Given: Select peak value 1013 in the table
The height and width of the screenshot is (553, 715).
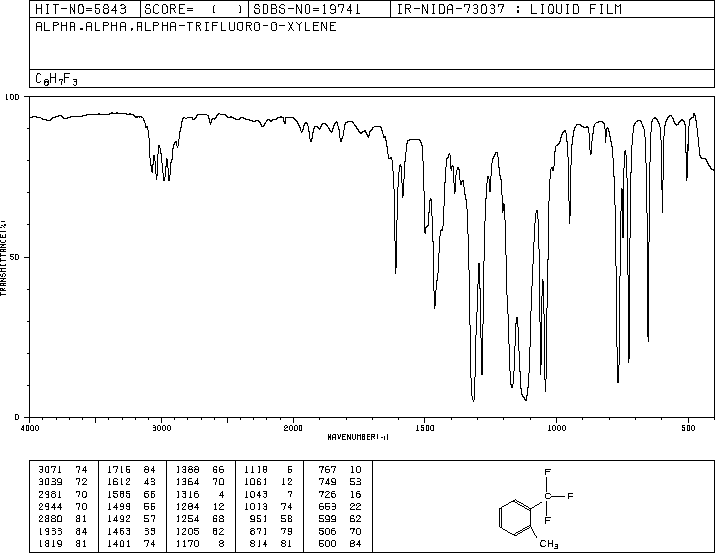Looking at the screenshot, I should tap(256, 506).
